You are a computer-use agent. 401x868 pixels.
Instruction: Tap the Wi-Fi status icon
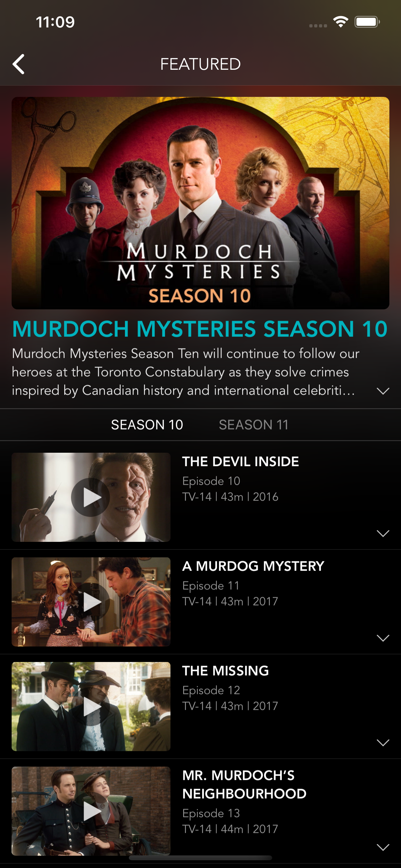click(x=341, y=22)
